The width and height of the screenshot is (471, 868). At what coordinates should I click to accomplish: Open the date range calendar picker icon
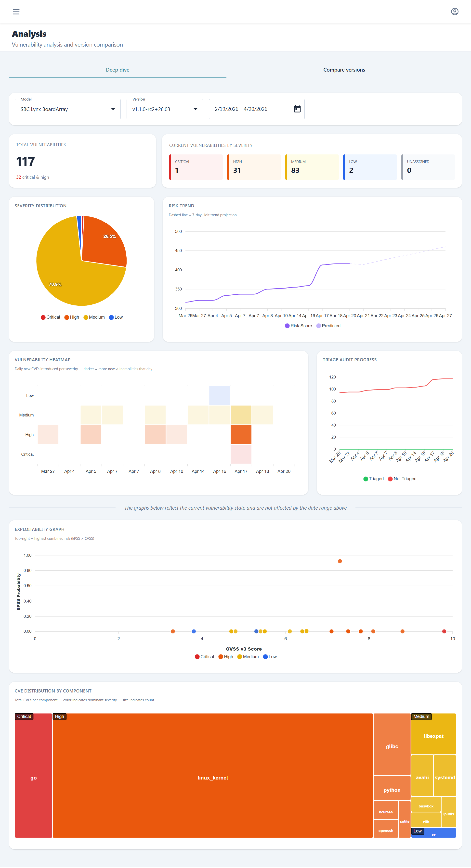[297, 109]
